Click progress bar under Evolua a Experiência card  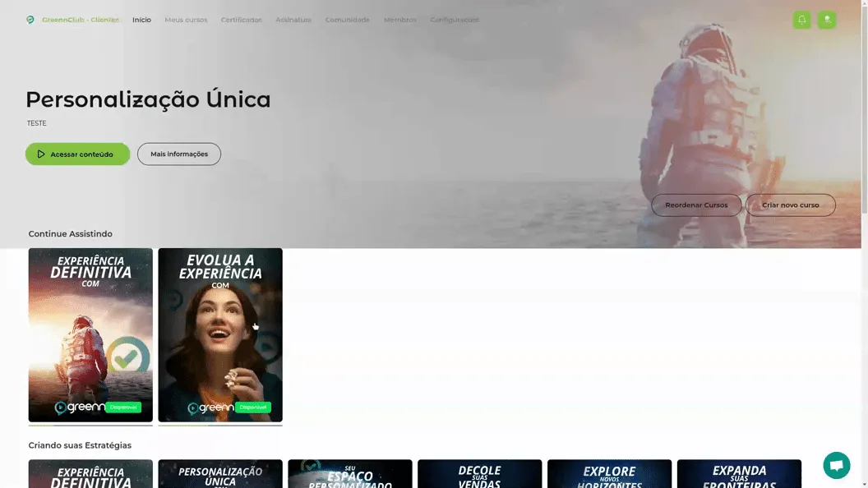[x=220, y=426]
